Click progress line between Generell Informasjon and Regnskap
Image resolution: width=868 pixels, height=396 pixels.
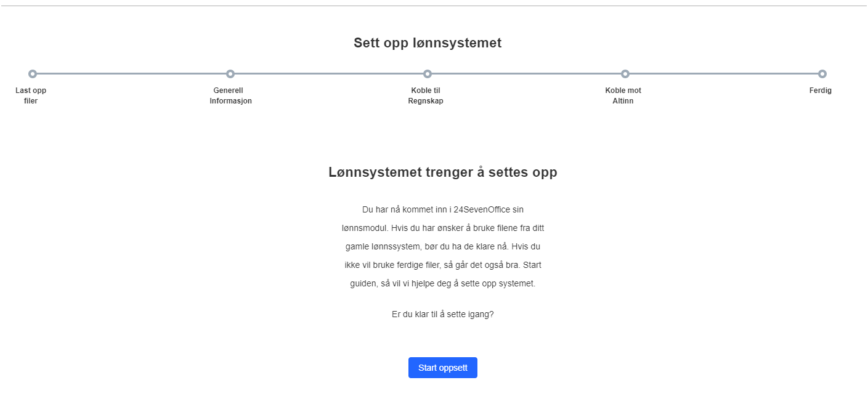(329, 74)
